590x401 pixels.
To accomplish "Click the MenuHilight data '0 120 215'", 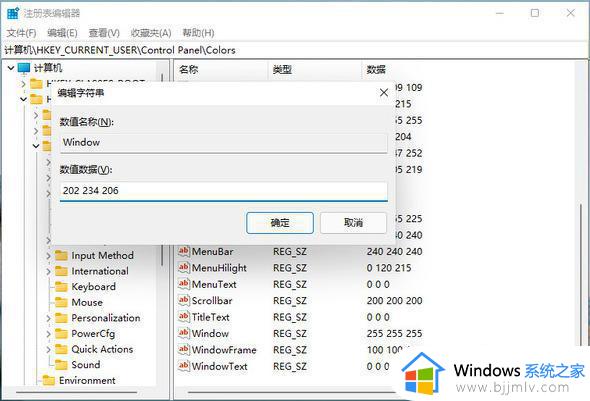I will pyautogui.click(x=389, y=268).
